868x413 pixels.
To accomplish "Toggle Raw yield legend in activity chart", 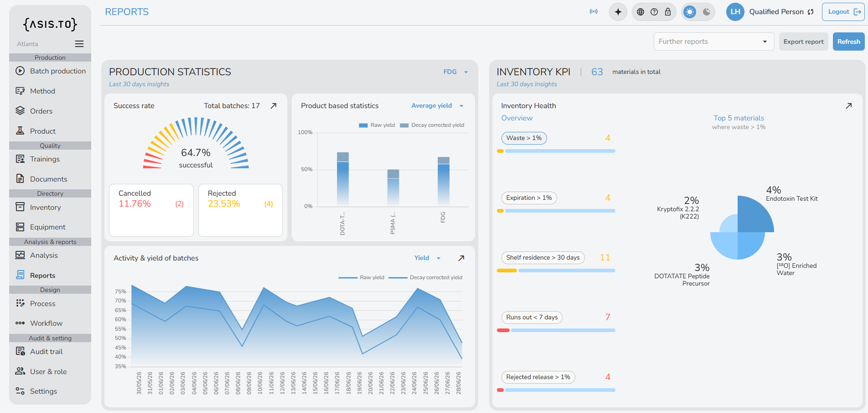I will [x=361, y=277].
